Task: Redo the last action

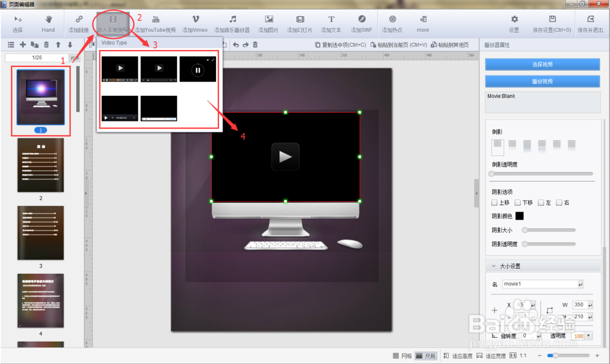Action: (245, 45)
